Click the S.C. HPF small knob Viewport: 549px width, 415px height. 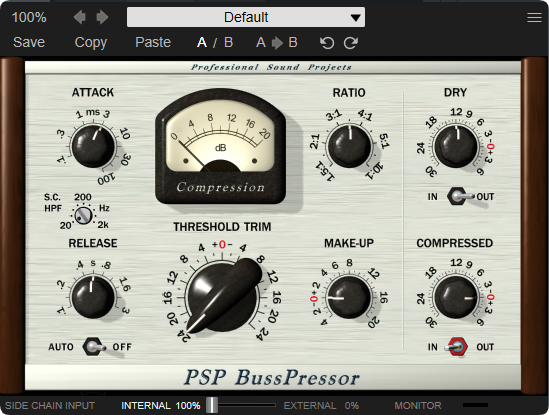click(83, 215)
